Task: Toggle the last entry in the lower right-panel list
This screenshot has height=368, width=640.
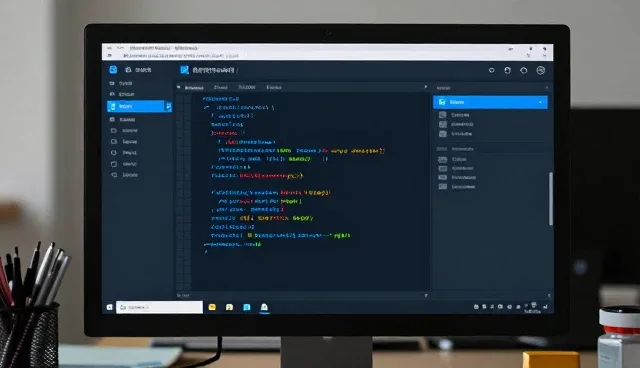Action: (442, 187)
